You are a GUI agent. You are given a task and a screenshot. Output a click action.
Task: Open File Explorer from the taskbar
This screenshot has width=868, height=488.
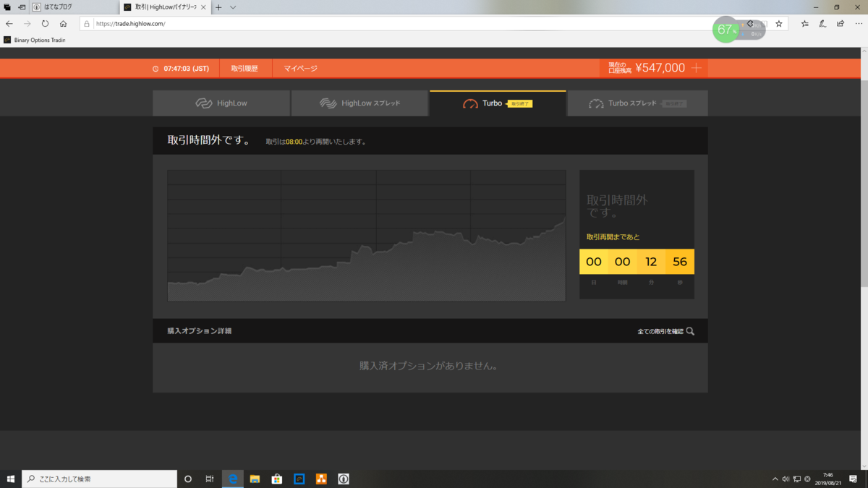(x=255, y=479)
